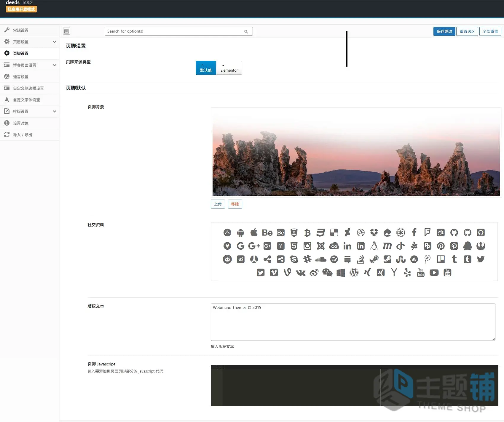
Task: Go to 语言设置 in sidebar
Action: pyautogui.click(x=30, y=77)
